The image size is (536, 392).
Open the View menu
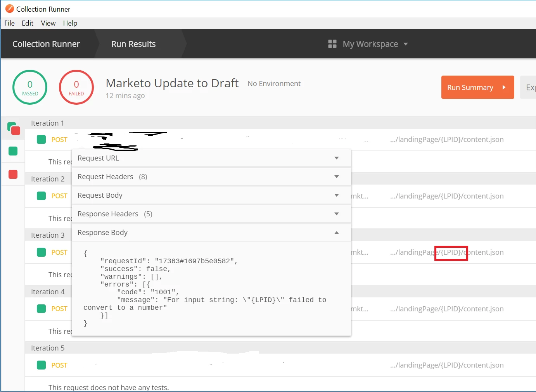(48, 23)
